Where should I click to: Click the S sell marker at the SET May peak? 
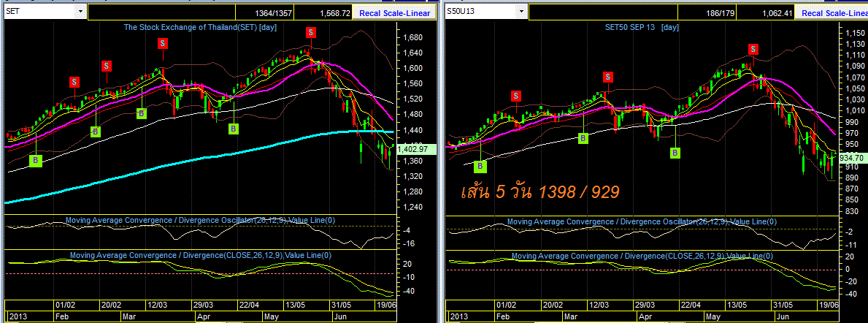[x=311, y=31]
